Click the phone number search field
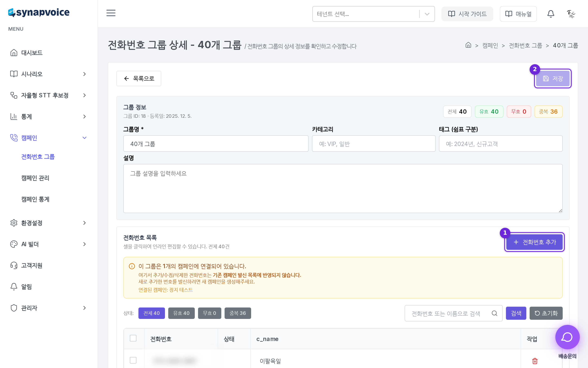The height and width of the screenshot is (368, 588). tap(453, 313)
